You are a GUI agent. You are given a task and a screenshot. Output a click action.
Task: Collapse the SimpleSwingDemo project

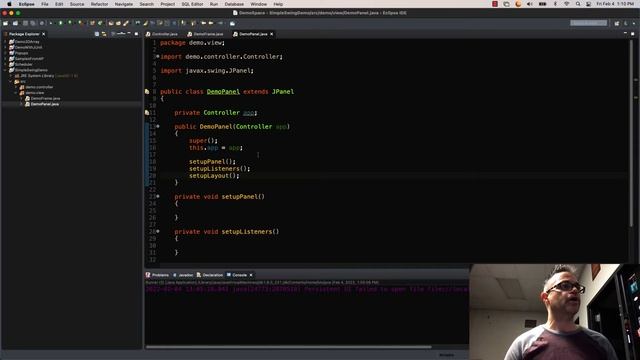(x=5, y=70)
